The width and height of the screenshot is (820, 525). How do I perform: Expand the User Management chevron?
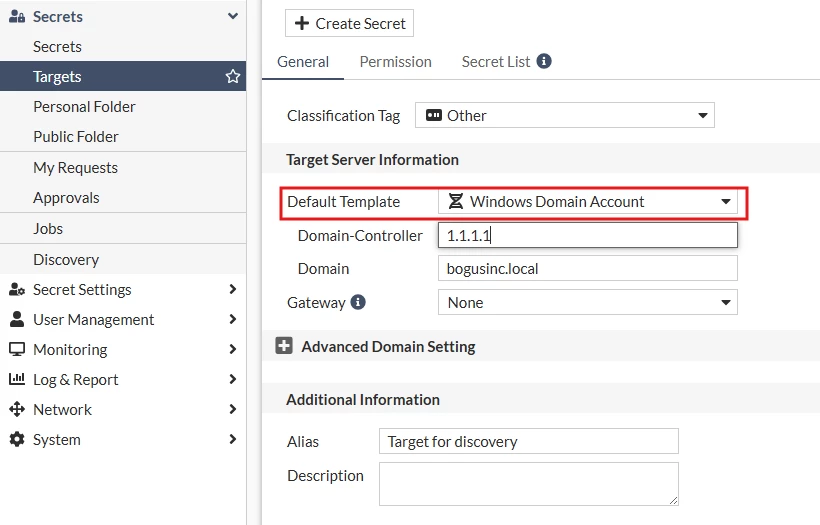pos(233,319)
